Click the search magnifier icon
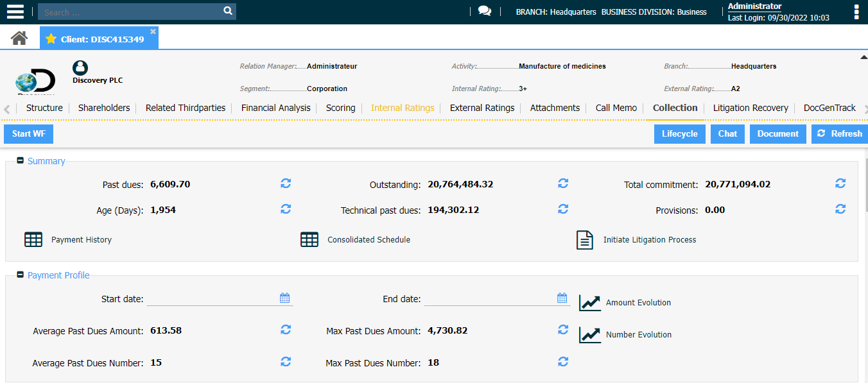 pos(227,12)
